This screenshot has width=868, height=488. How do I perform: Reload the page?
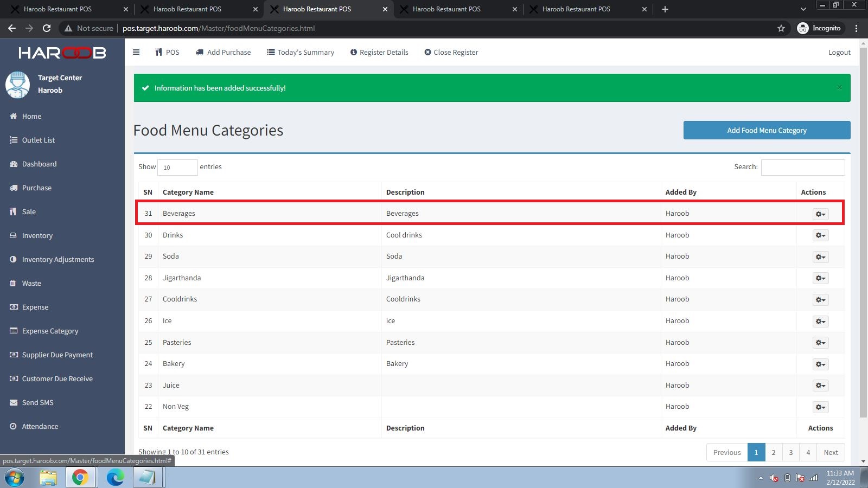[x=47, y=28]
